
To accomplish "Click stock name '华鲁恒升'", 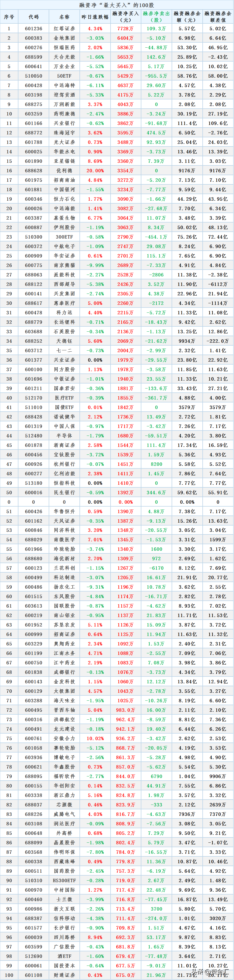I will point(64,511).
